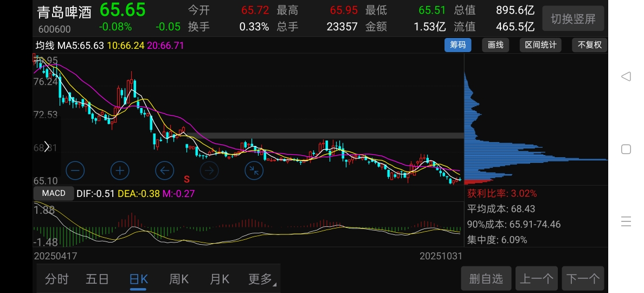Image resolution: width=644 pixels, height=293 pixels.
Task: Zoom in the chart with plus icon
Action: pos(120,170)
